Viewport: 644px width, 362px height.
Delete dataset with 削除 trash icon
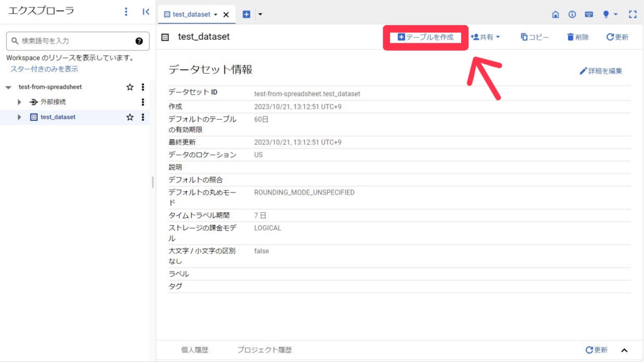(x=577, y=37)
